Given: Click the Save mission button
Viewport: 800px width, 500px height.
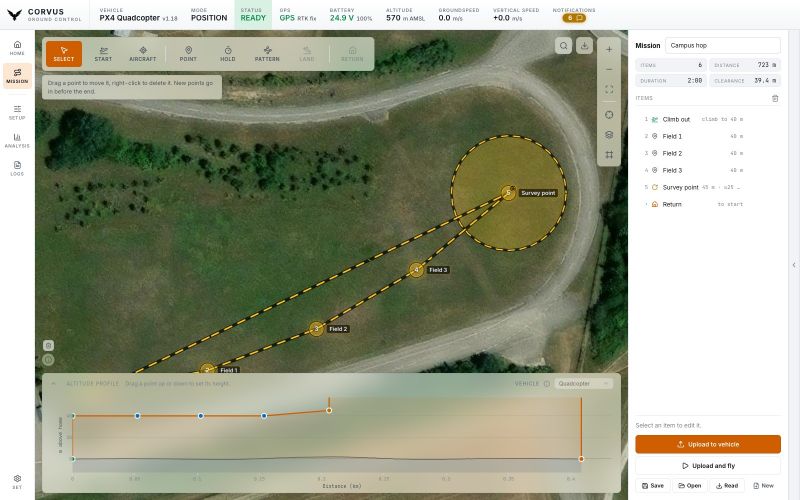Looking at the screenshot, I should 653,486.
